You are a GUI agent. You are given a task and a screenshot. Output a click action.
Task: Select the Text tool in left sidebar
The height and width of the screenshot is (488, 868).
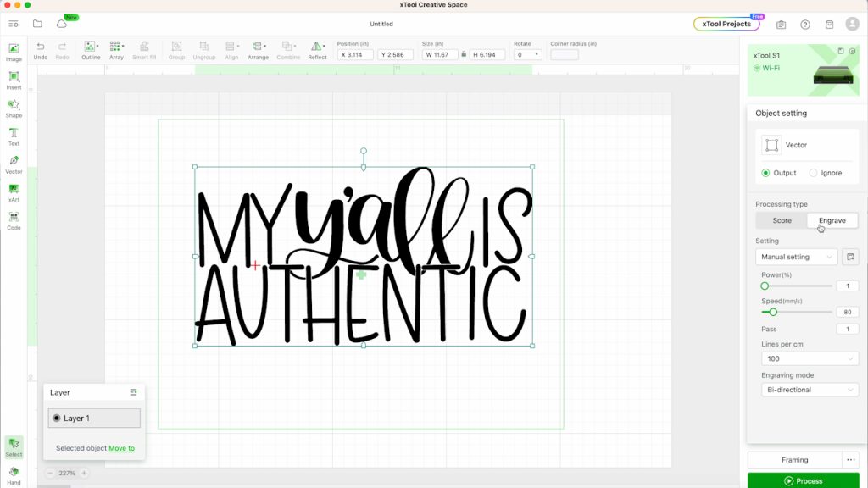click(x=14, y=136)
